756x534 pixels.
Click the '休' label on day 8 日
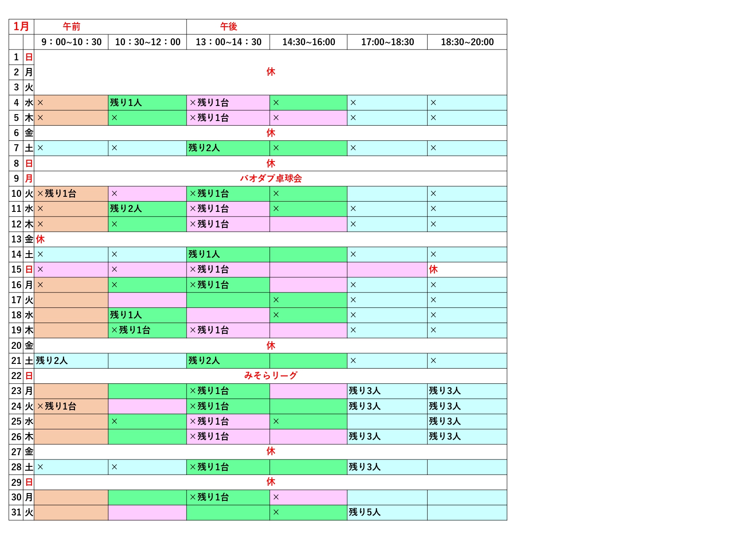pos(271,163)
